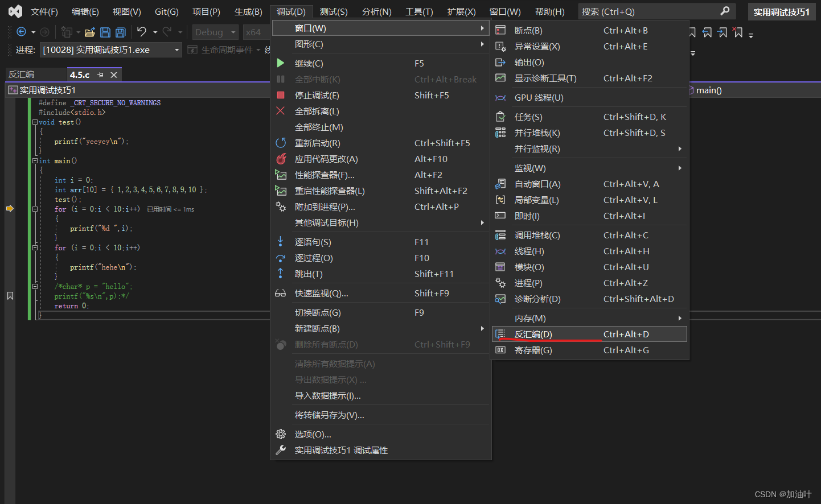Open 文件(F) menu
Image resolution: width=821 pixels, height=504 pixels.
44,11
